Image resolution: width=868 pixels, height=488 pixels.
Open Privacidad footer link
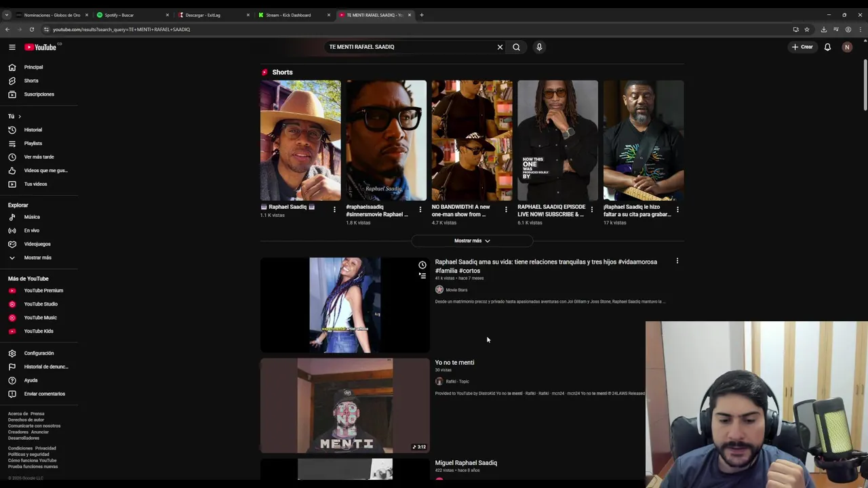(45, 448)
